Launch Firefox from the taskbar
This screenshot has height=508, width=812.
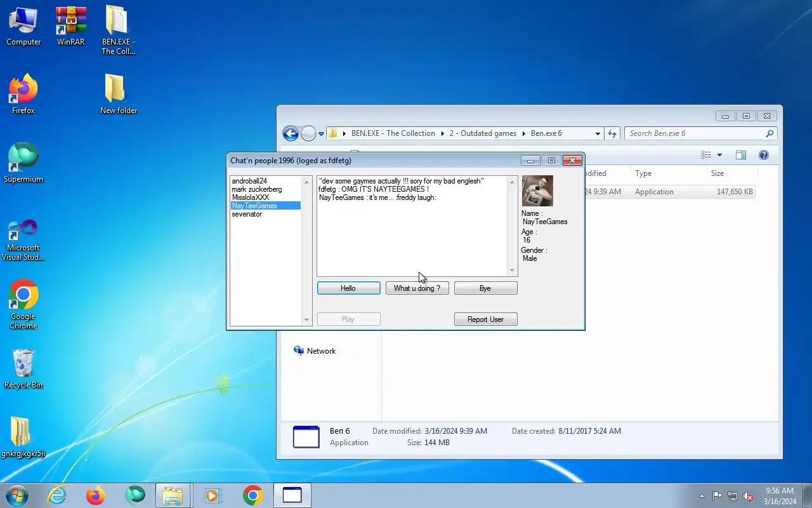coord(96,495)
